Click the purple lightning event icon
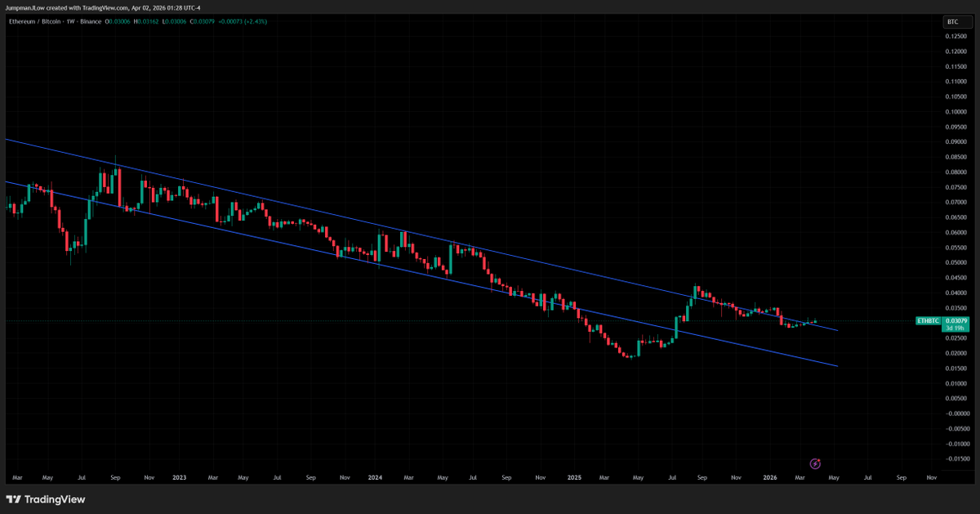Viewport: 980px width, 514px height. 814,463
